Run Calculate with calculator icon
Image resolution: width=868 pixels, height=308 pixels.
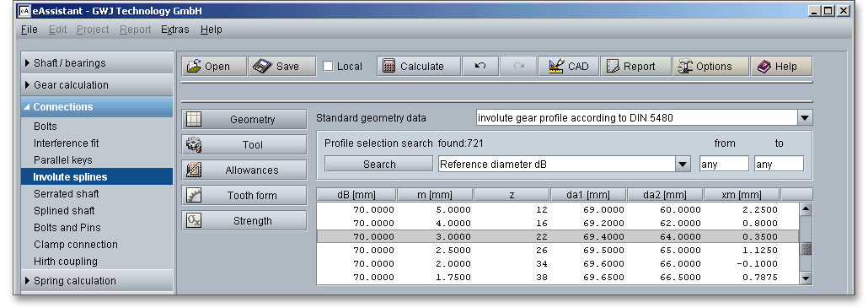pos(419,67)
